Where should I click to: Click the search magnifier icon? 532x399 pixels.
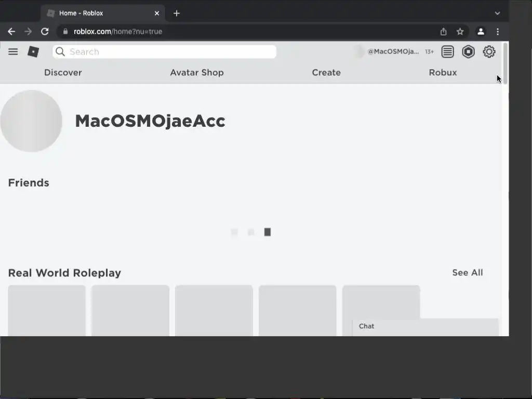(60, 51)
